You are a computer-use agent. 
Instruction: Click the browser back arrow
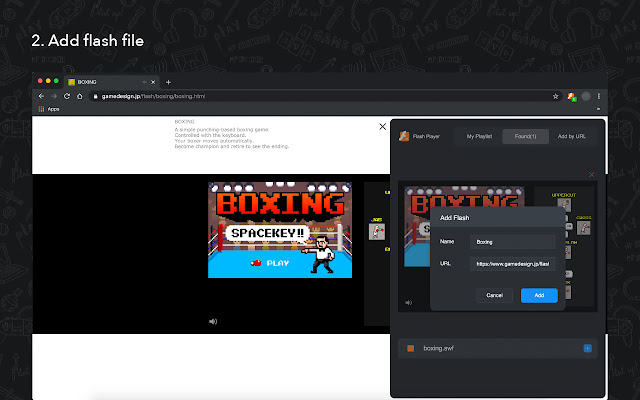(41, 96)
